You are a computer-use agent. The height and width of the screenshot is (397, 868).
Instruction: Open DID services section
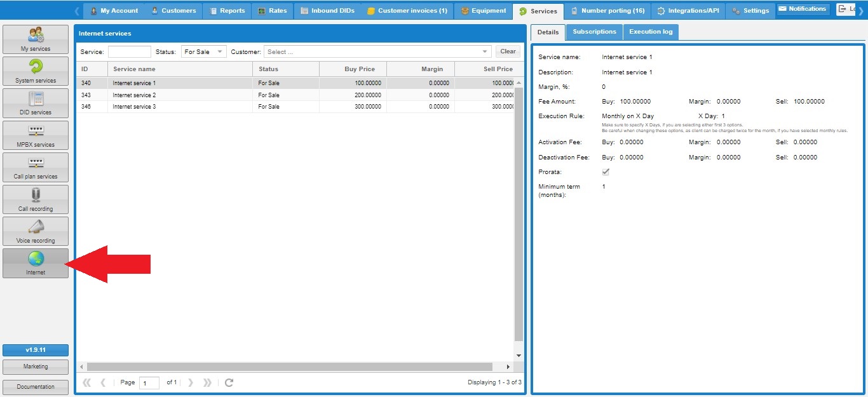pos(36,104)
